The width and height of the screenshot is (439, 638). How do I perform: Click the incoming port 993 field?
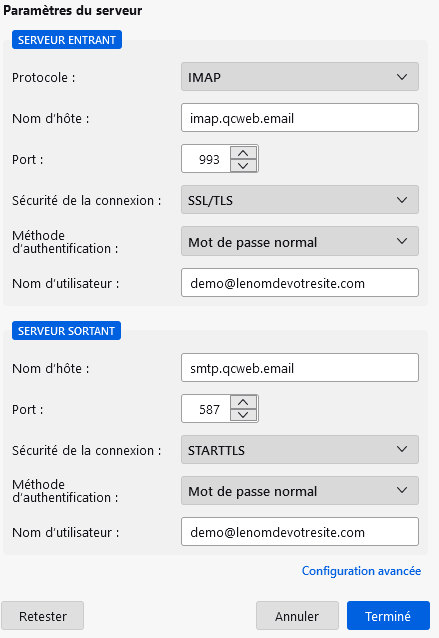pyautogui.click(x=206, y=159)
